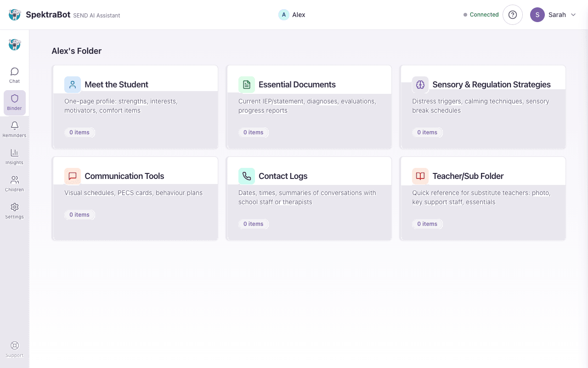Click the Connected status indicator
The width and height of the screenshot is (588, 368).
(x=481, y=15)
